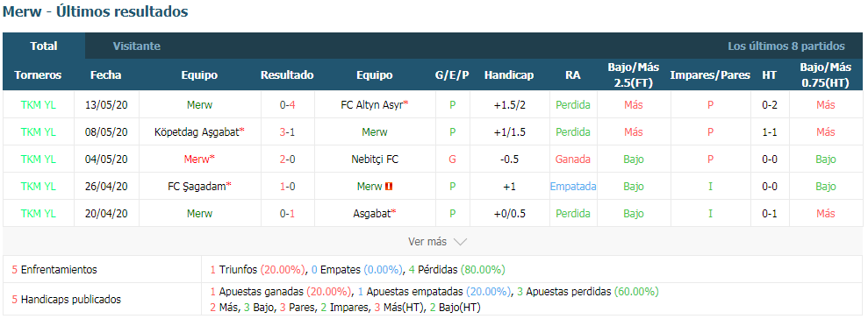Click the Impares/Pares column header
This screenshot has width=868, height=319.
(x=710, y=75)
